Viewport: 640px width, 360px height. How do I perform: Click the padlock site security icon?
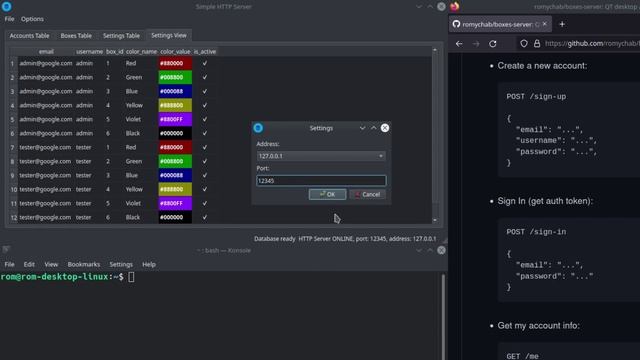(x=537, y=43)
